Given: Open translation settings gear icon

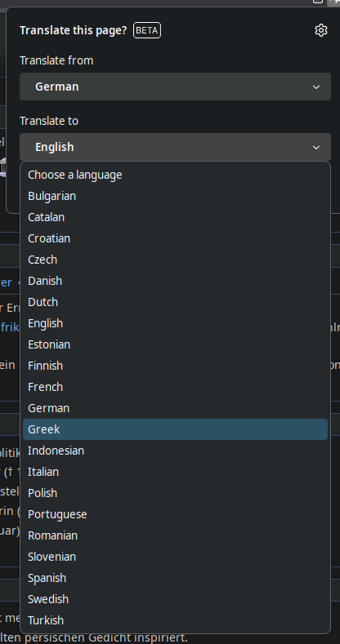Looking at the screenshot, I should tap(320, 30).
